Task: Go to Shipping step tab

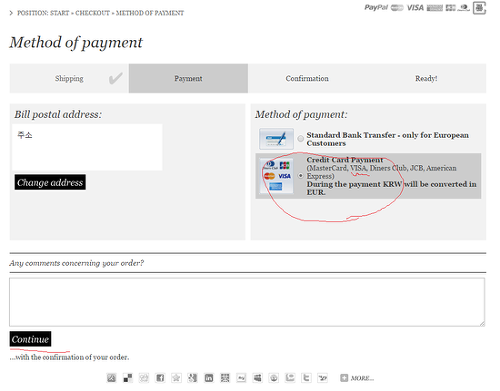Action: [x=69, y=78]
